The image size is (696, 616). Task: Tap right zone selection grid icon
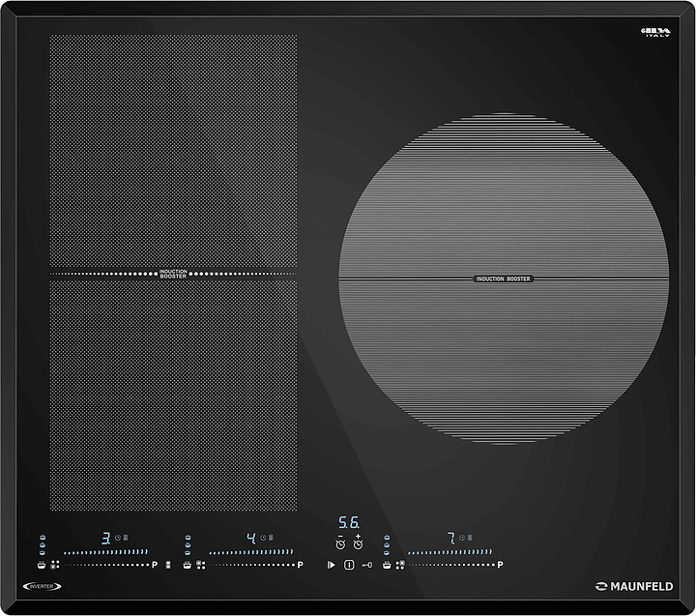(x=400, y=564)
